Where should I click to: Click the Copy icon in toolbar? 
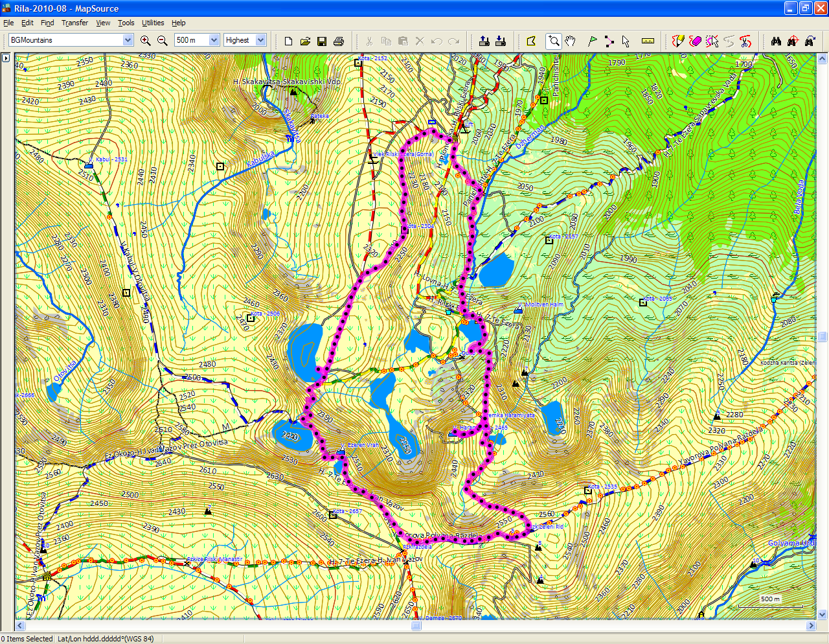click(386, 41)
